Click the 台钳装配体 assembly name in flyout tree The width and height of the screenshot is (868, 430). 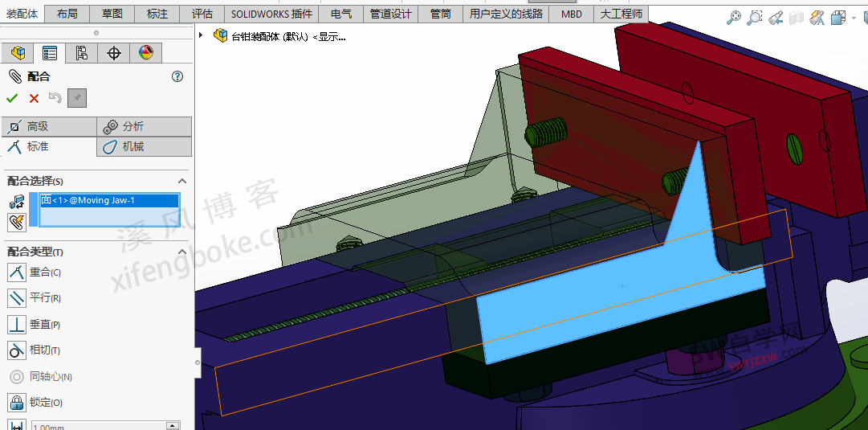point(288,37)
